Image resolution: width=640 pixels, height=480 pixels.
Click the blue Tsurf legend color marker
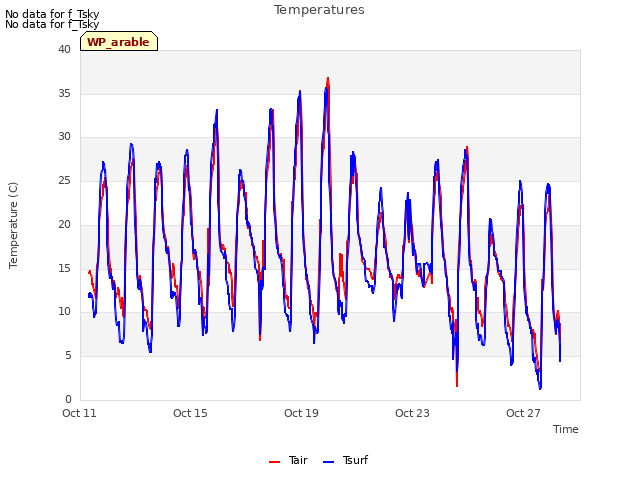pos(328,462)
